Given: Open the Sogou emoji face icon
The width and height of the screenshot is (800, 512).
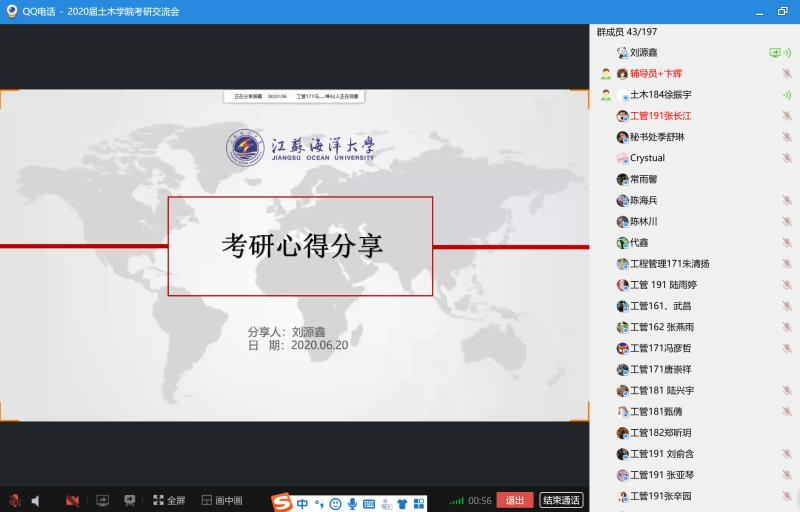Looking at the screenshot, I should (x=335, y=502).
